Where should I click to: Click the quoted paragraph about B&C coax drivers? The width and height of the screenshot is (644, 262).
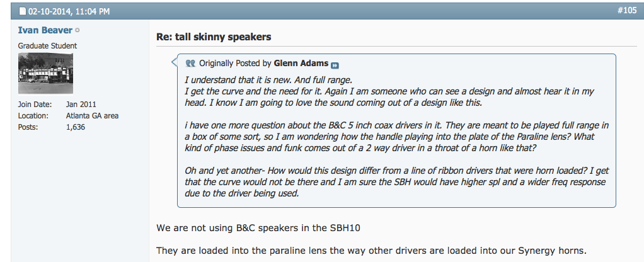click(x=397, y=137)
